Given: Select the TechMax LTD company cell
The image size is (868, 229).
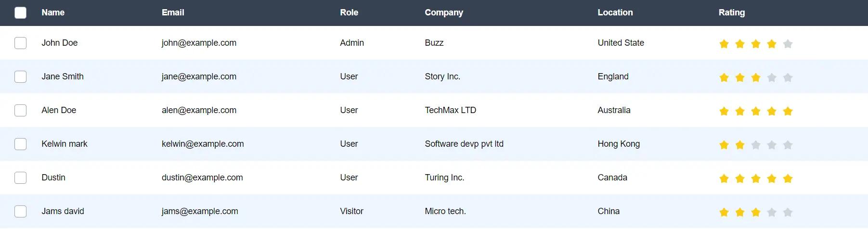Looking at the screenshot, I should click(450, 110).
